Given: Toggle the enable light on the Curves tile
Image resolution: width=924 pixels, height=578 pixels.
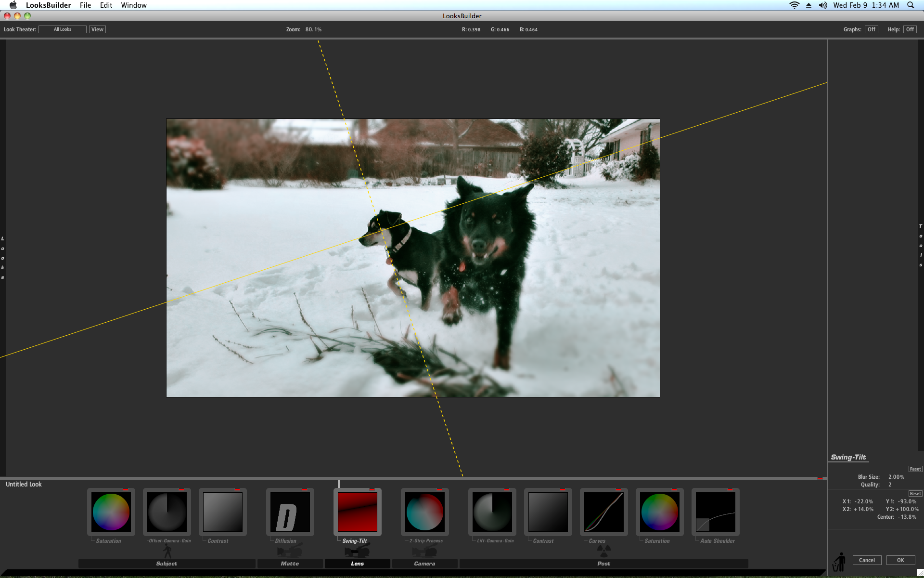Looking at the screenshot, I should 618,489.
